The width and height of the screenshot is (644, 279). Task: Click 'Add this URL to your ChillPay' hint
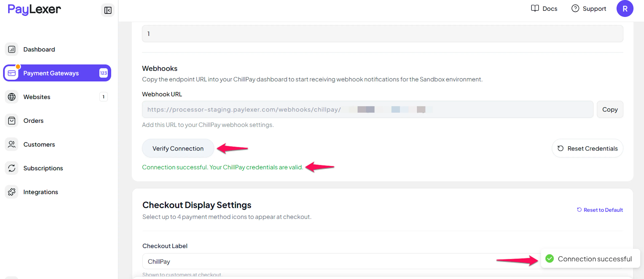click(x=208, y=125)
